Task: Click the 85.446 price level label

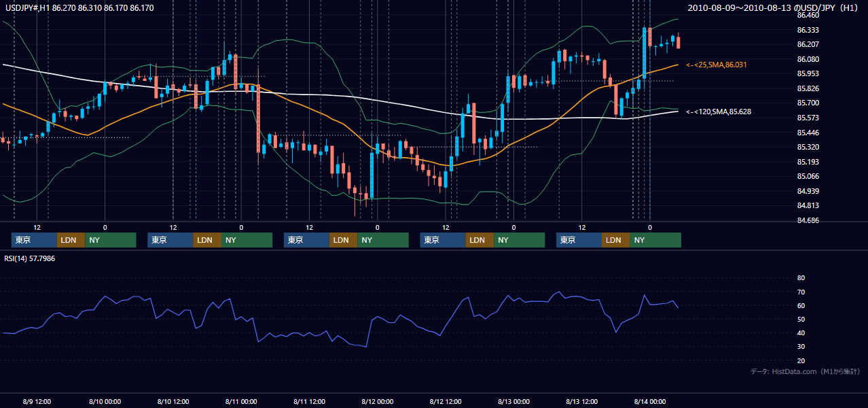Action: tap(808, 133)
